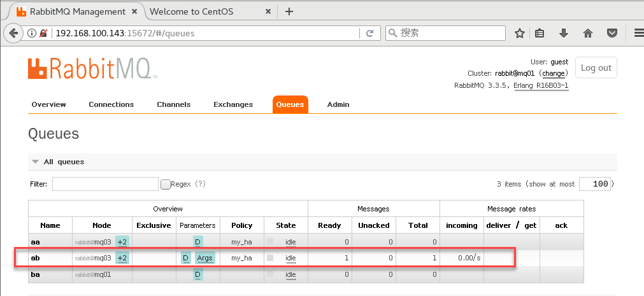644x296 pixels.
Task: Open the Firefox hamburger menu
Action: tap(639, 33)
